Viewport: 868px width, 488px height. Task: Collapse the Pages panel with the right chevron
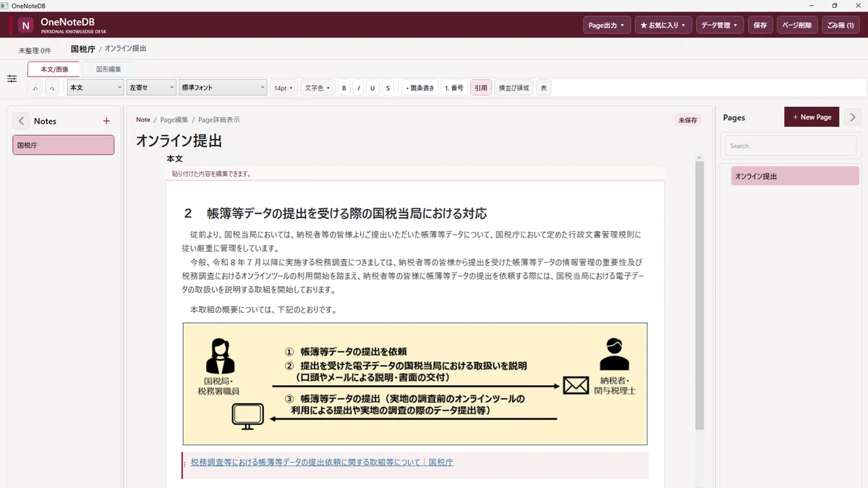coord(852,117)
